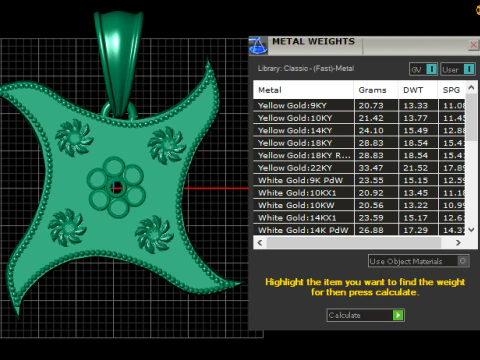480x360 pixels.
Task: Click the table's vertical scroll down arrow
Action: [471, 230]
